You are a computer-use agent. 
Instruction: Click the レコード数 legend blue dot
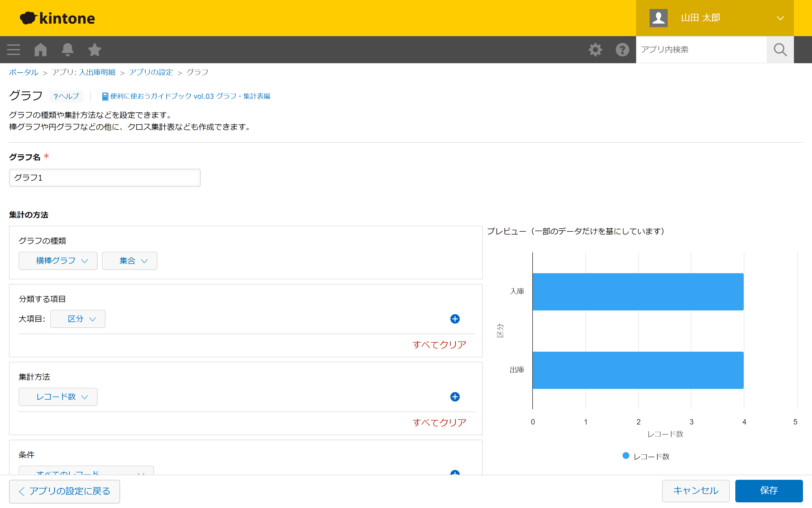[626, 456]
